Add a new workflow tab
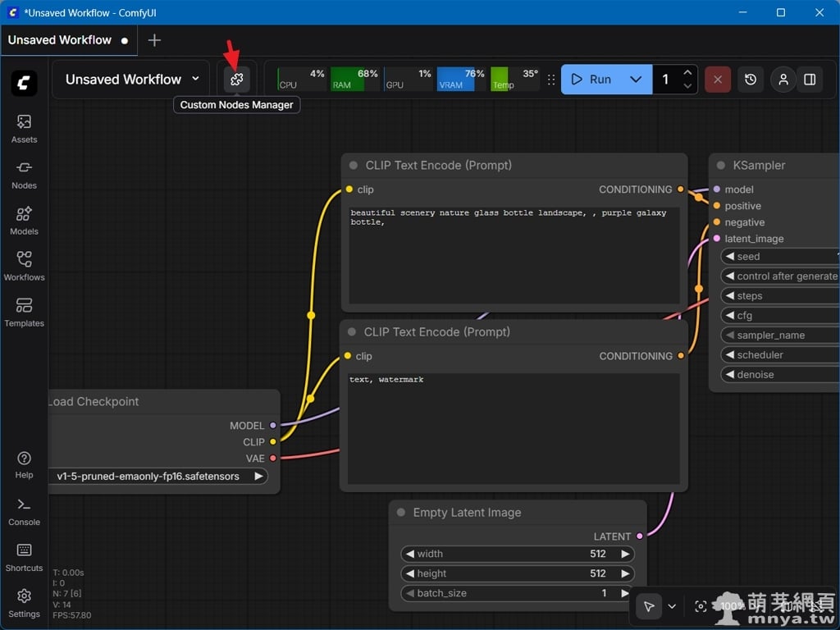This screenshot has height=630, width=840. [154, 40]
